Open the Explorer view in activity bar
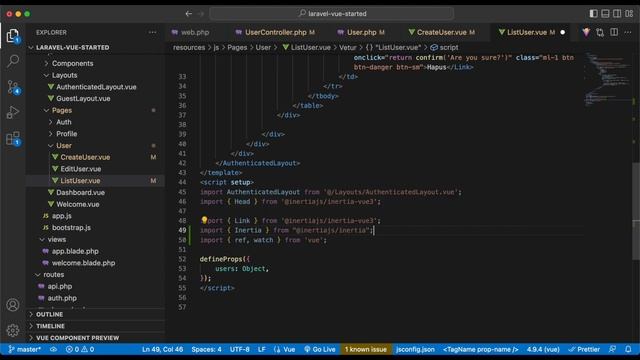The image size is (640, 360). pyautogui.click(x=13, y=36)
